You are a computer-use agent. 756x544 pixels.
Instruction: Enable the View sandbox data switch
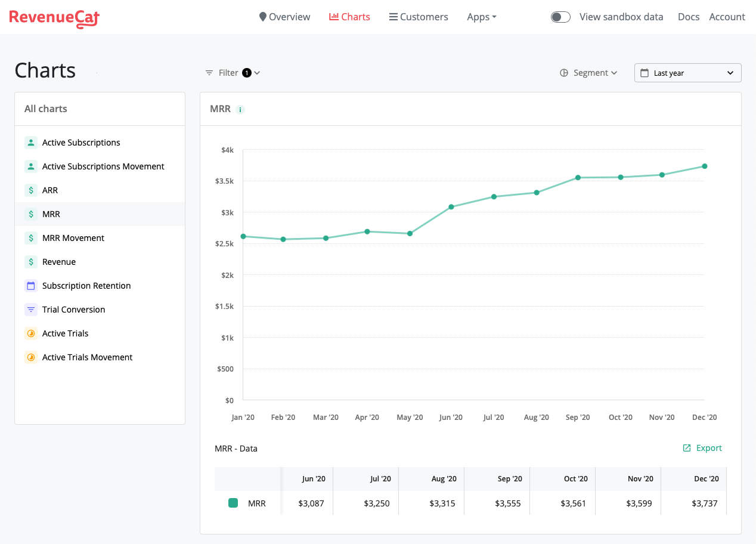pyautogui.click(x=560, y=17)
